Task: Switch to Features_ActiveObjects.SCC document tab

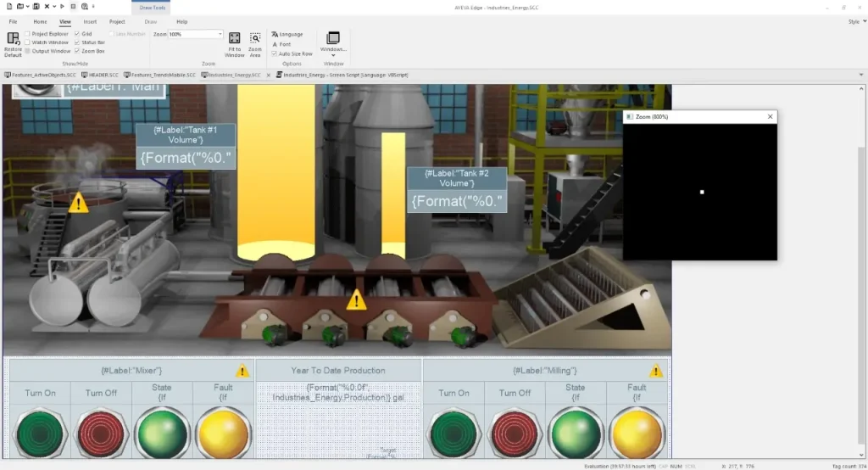Action: point(40,75)
